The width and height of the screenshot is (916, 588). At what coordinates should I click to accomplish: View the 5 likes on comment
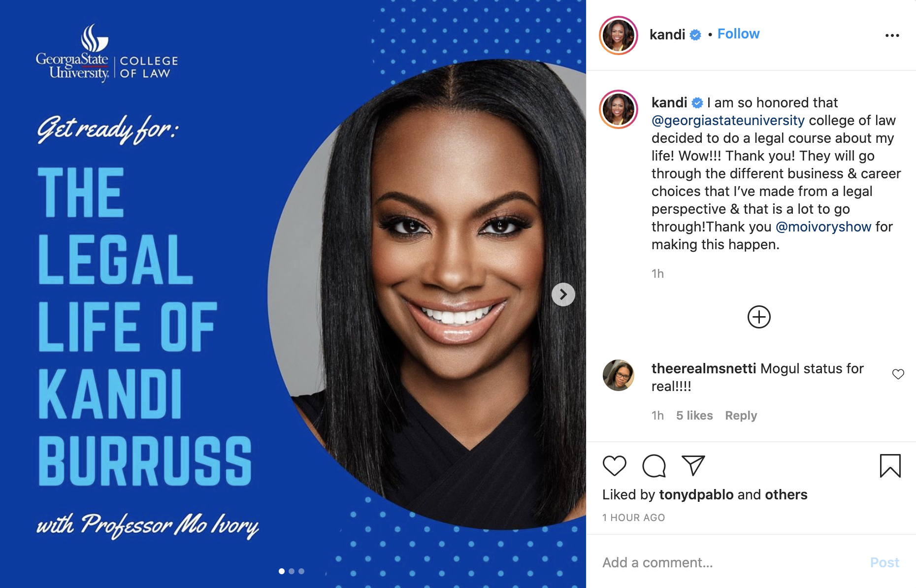point(694,416)
